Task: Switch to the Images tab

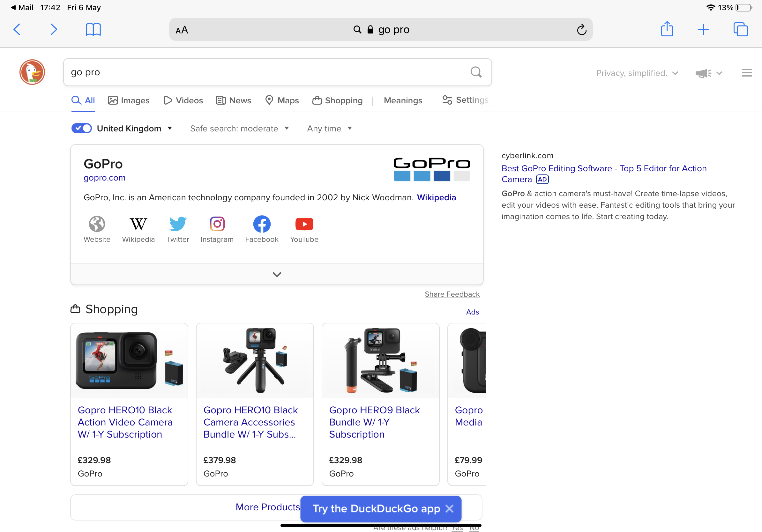Action: 129,100
